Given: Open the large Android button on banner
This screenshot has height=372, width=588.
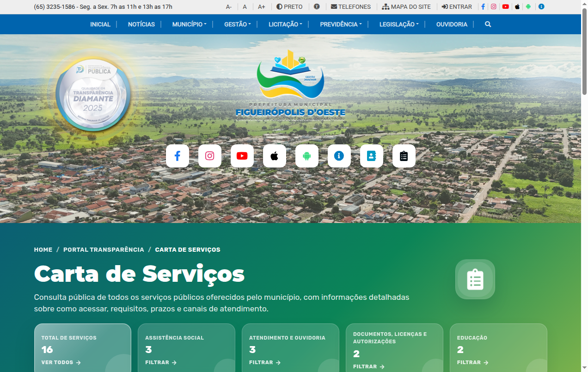Looking at the screenshot, I should click(307, 156).
